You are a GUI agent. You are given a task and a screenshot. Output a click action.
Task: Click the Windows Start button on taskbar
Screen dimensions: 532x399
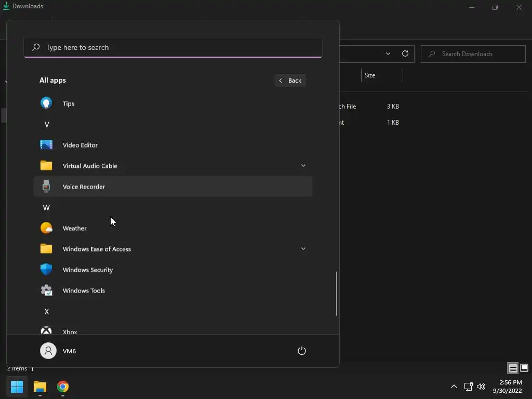[x=17, y=387]
